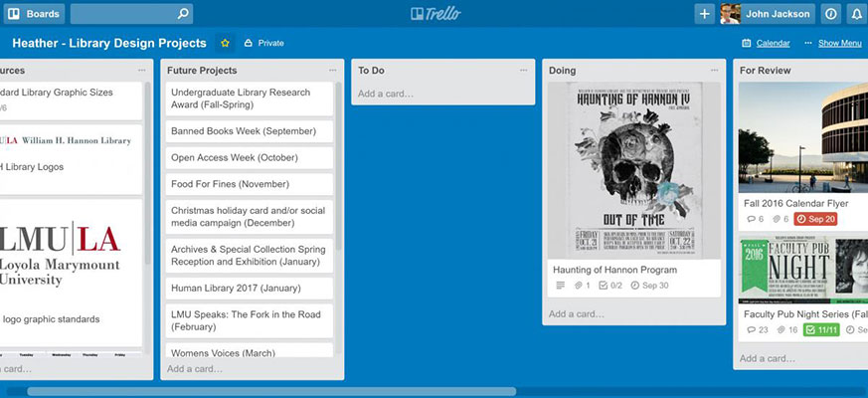Add a card to Future Projects
Image resolution: width=868 pixels, height=398 pixels.
click(x=195, y=368)
